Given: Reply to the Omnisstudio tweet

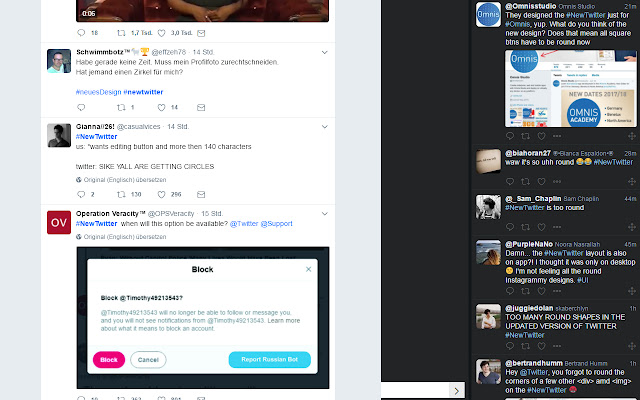Looking at the screenshot, I should 510,136.
